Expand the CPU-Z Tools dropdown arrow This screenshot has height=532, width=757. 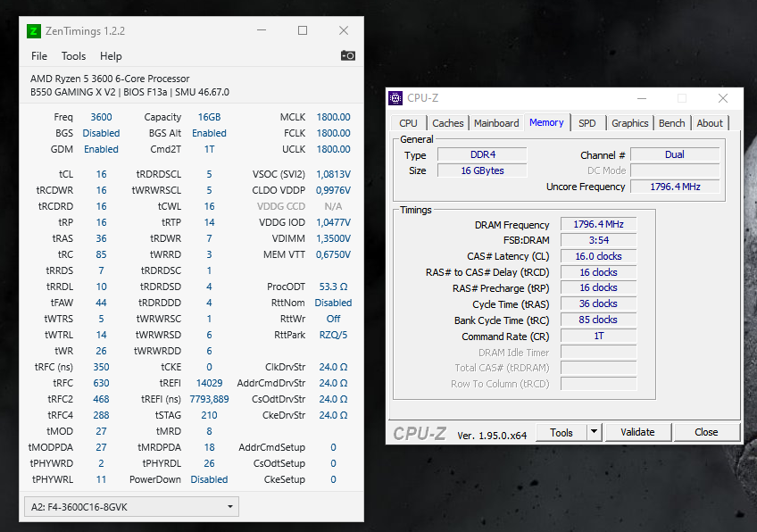595,432
